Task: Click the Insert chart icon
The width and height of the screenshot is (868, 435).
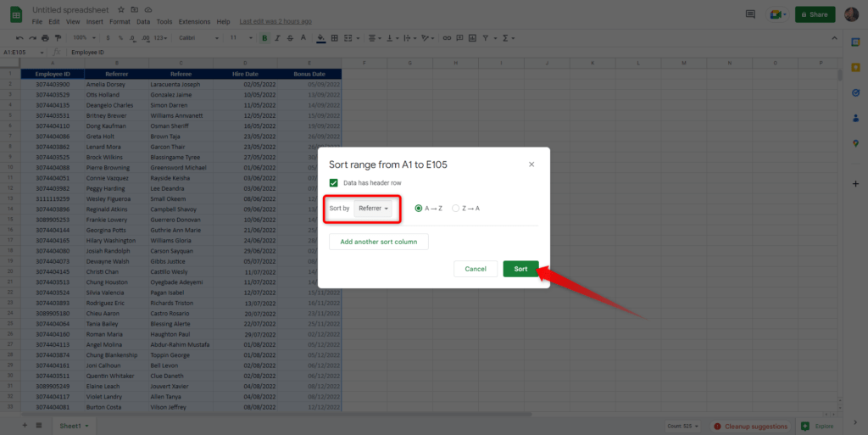Action: coord(472,38)
